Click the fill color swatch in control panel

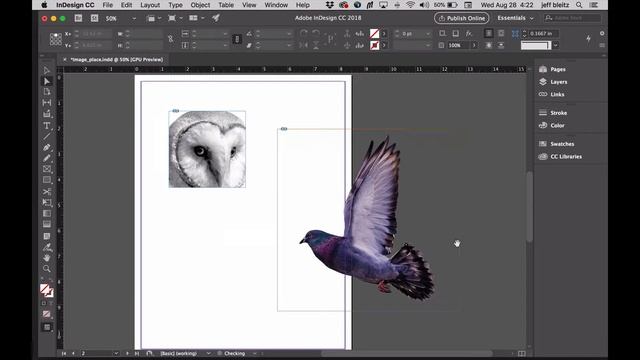point(374,33)
